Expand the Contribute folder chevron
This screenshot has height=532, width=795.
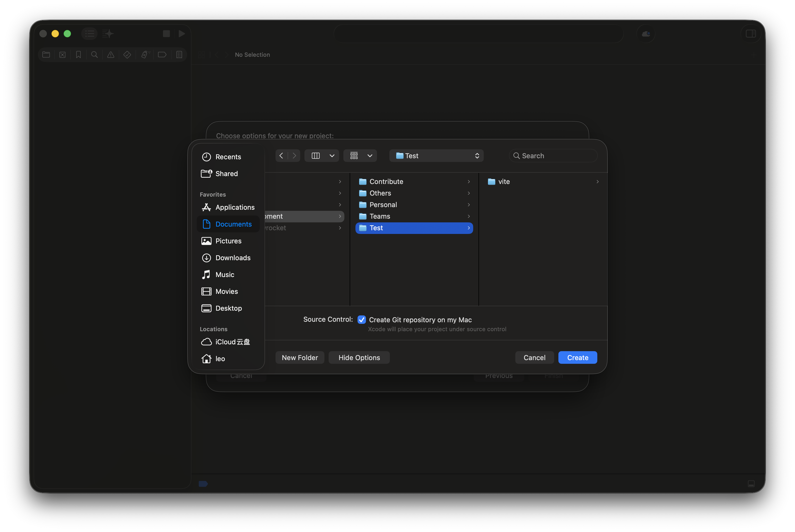coord(468,182)
